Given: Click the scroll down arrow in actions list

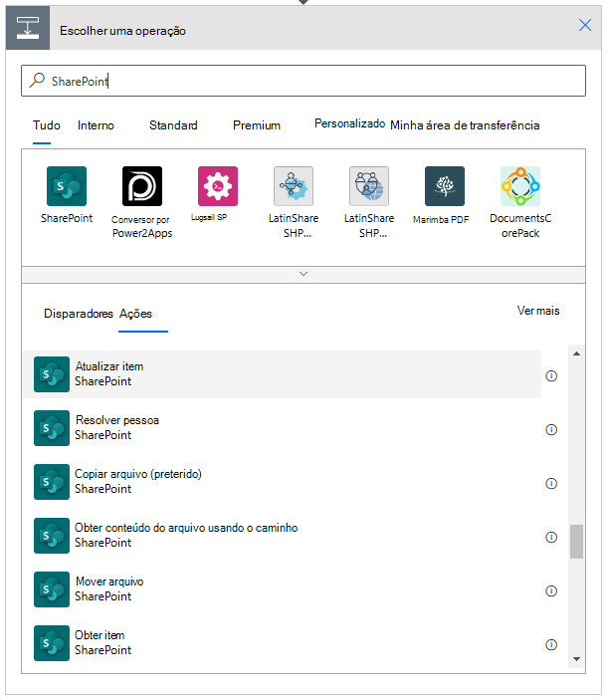Looking at the screenshot, I should [x=576, y=659].
